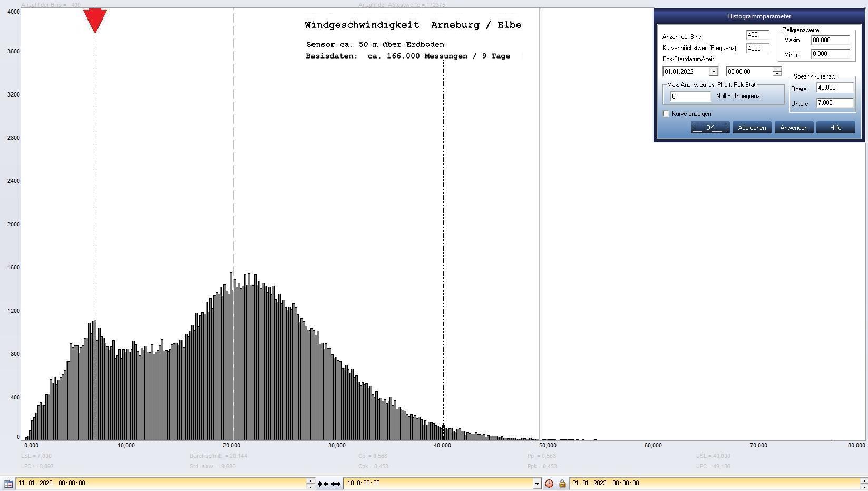Viewport: 868px width, 491px height.
Task: Click the OK button
Action: click(710, 128)
